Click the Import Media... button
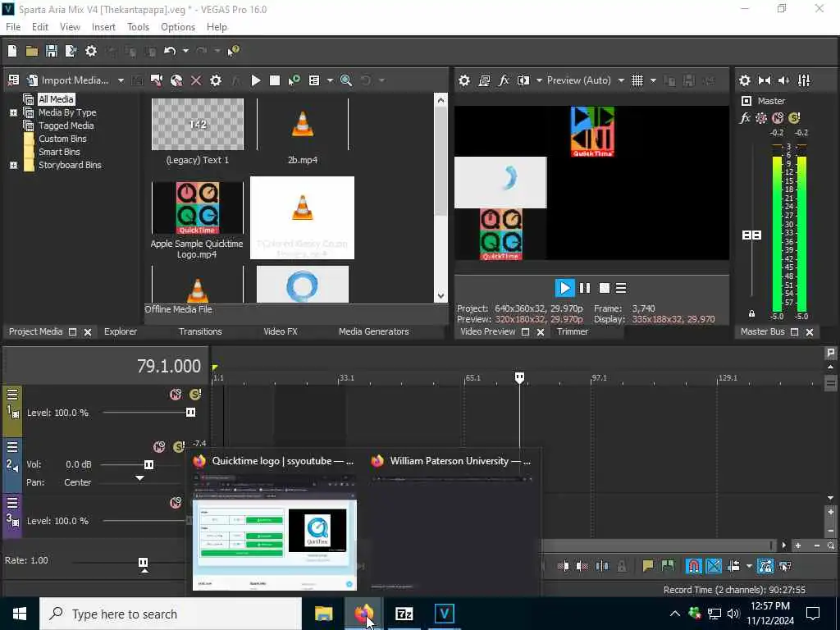840x630 pixels. [x=68, y=80]
